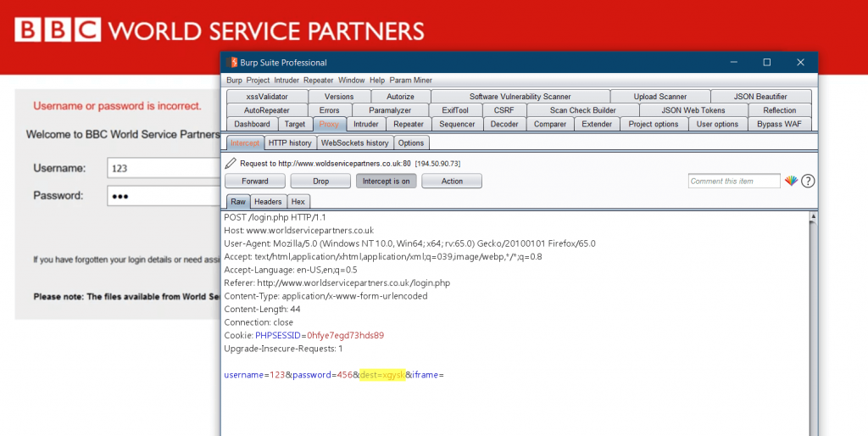This screenshot has width=868, height=436.
Task: Open the Bypass WAF tab
Action: point(779,124)
